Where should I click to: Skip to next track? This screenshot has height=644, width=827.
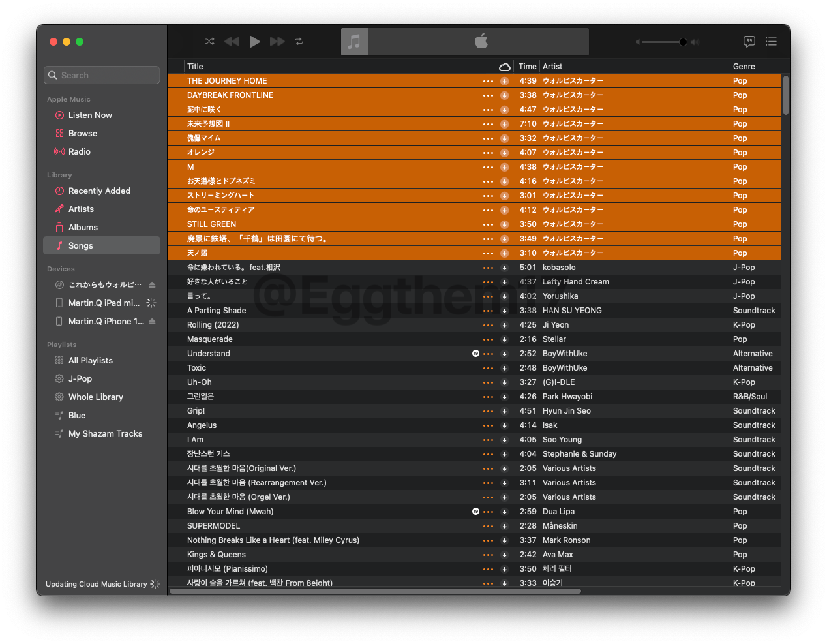[277, 41]
